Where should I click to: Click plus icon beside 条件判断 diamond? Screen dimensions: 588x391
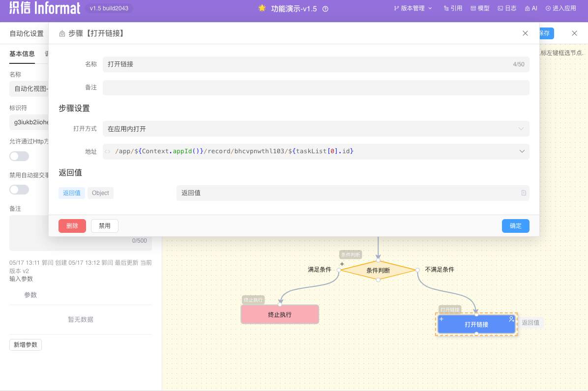(x=342, y=264)
